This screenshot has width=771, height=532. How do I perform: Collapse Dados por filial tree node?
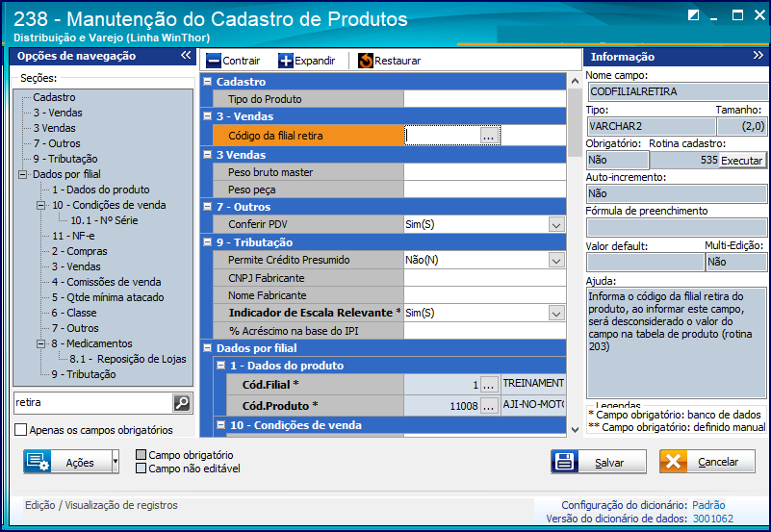click(22, 174)
